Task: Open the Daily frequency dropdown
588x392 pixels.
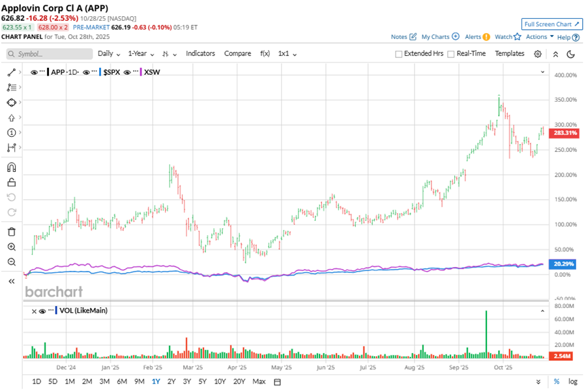Action: 109,53
